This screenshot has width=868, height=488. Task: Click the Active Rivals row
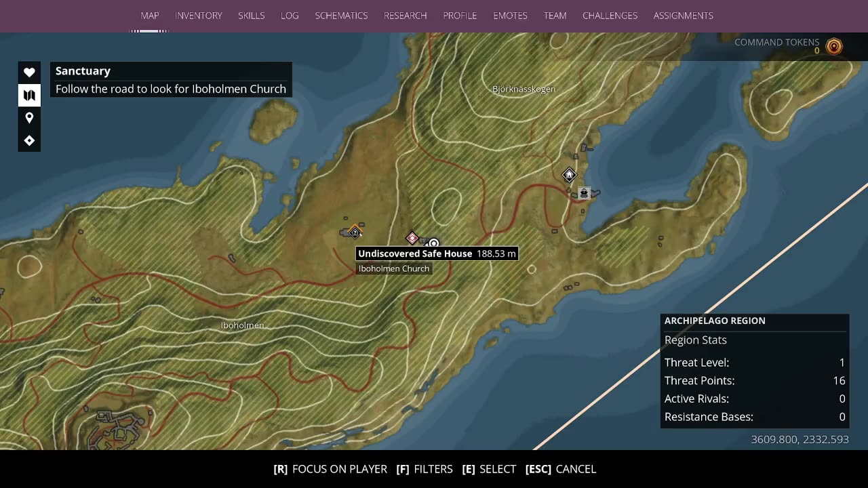pyautogui.click(x=755, y=399)
